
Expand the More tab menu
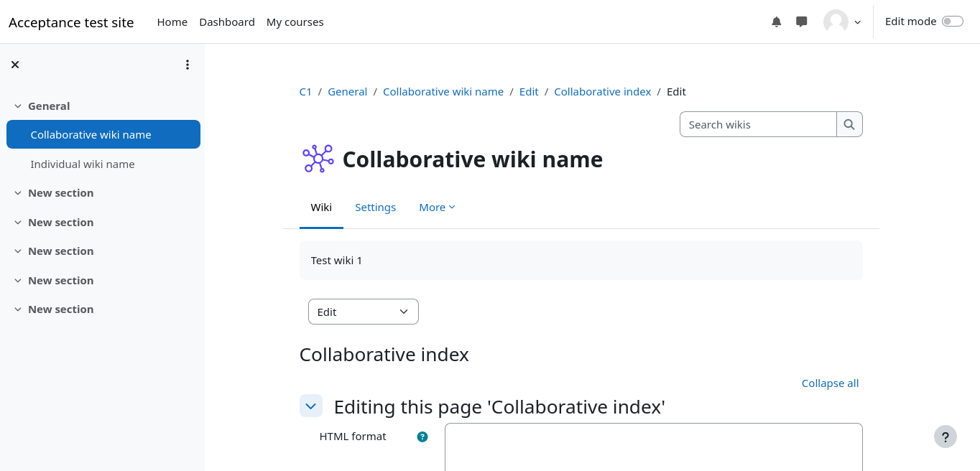(437, 207)
